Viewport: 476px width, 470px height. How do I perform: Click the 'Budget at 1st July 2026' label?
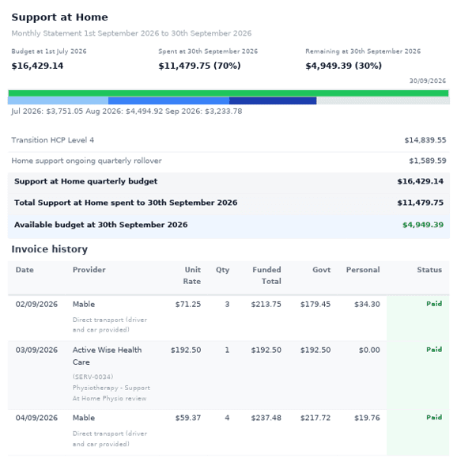pyautogui.click(x=49, y=51)
